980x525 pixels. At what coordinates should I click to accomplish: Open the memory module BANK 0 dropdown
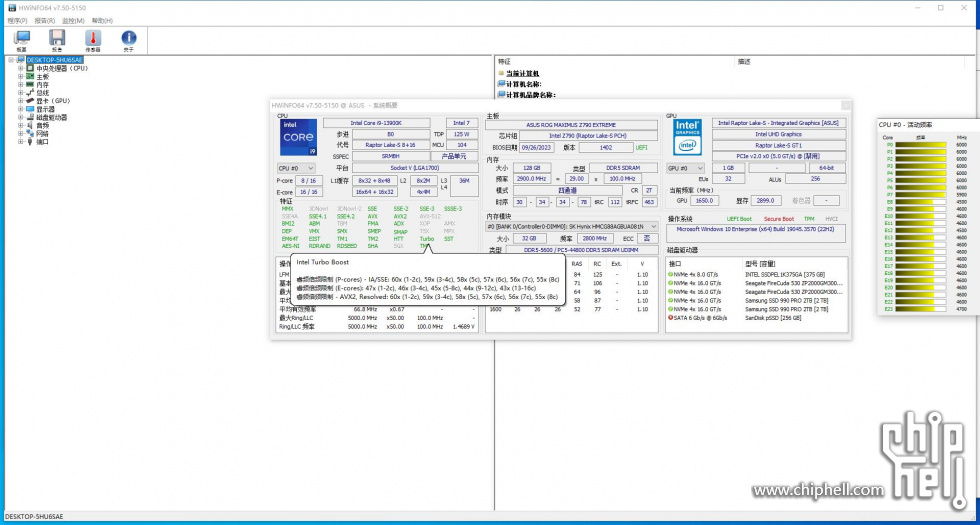click(572, 226)
